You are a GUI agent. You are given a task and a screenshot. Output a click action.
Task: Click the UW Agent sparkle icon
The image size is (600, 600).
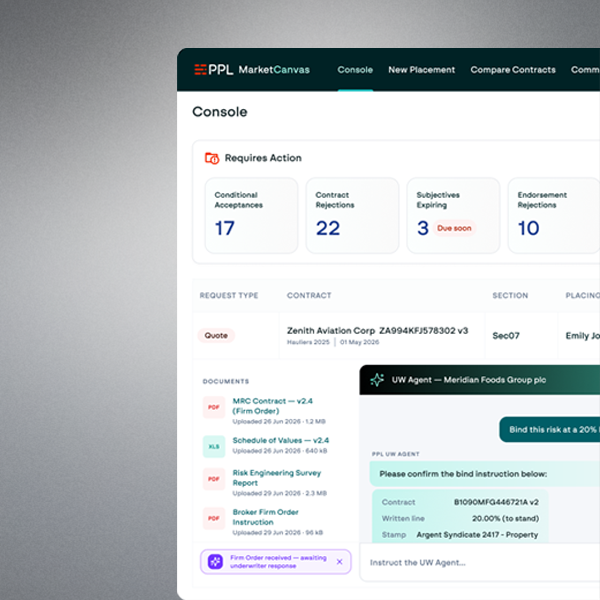point(377,380)
